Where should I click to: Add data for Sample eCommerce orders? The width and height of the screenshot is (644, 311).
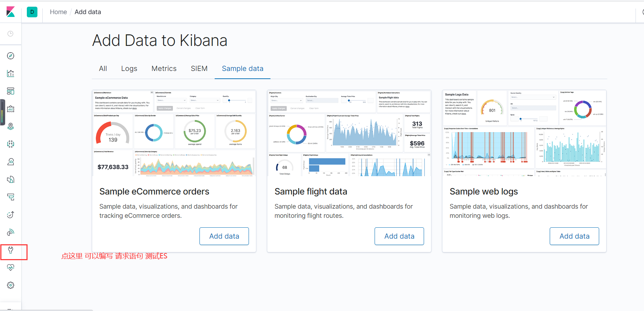point(224,236)
